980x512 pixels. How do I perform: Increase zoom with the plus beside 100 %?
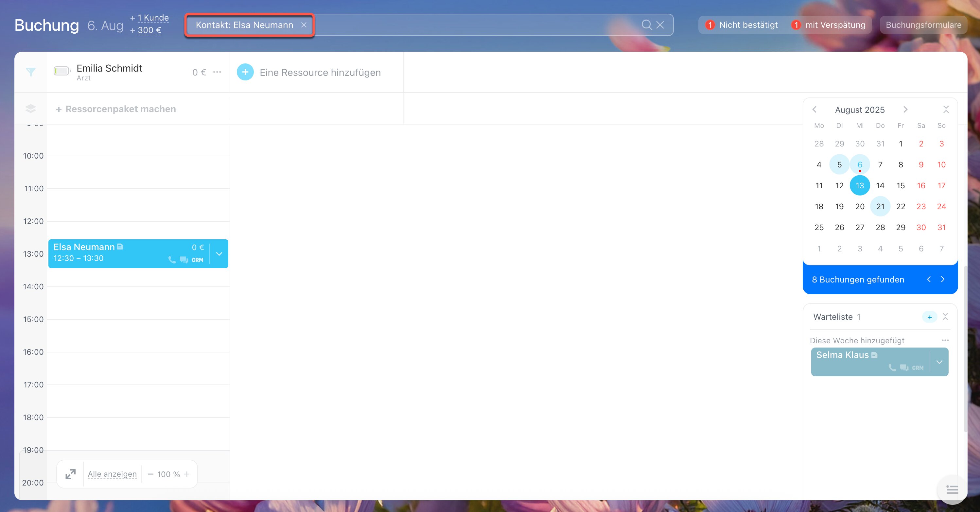point(187,474)
